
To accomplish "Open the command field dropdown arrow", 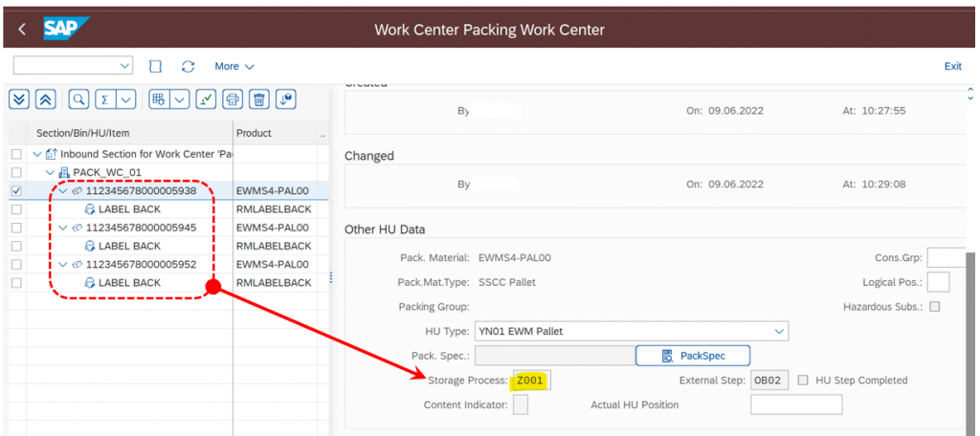I will tap(123, 66).
